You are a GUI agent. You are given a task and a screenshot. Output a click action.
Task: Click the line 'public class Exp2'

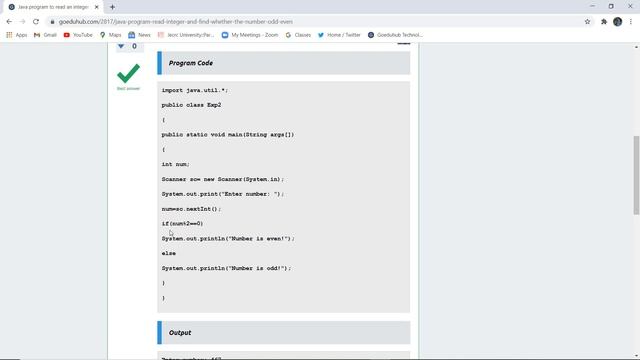pos(191,105)
